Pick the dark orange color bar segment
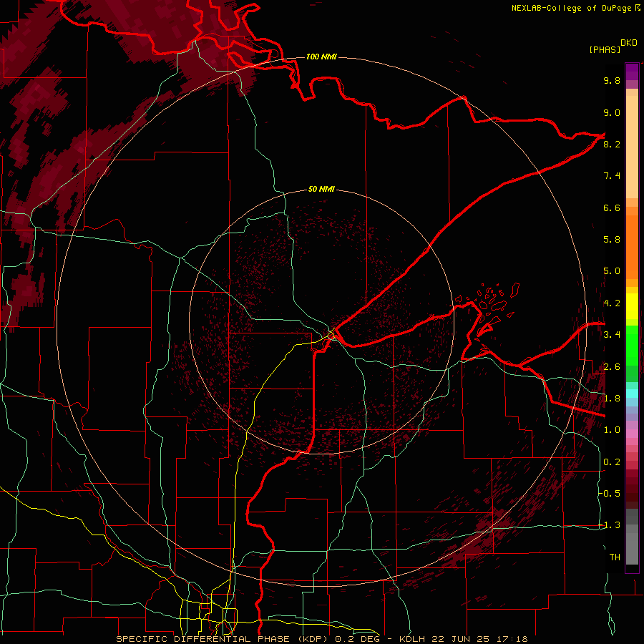The image size is (644, 644). click(x=632, y=248)
